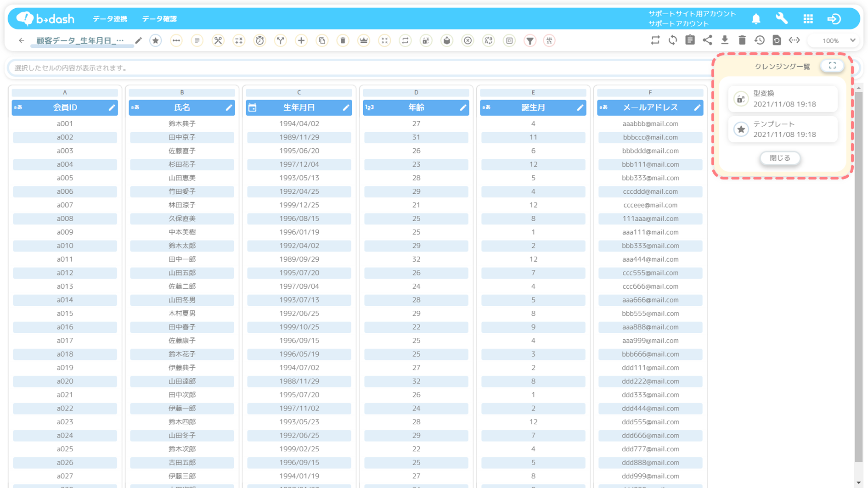Viewport: 868px width, 488px height.
Task: Edit the 生年月日 column header
Action: point(346,107)
